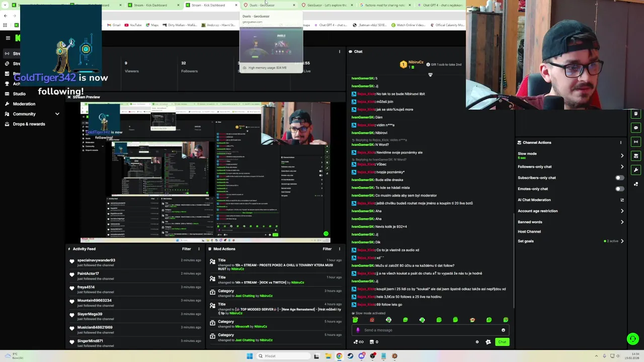The width and height of the screenshot is (644, 362).
Task: Open Drops & rewards in the sidebar
Action: coord(29,124)
